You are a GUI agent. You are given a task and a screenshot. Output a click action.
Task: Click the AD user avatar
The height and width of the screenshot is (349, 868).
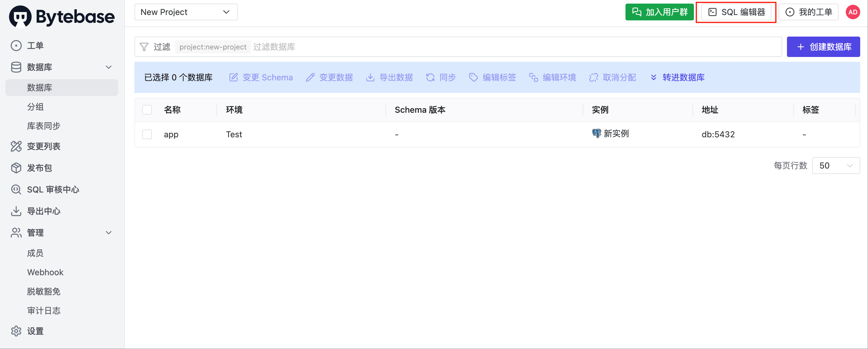(852, 12)
